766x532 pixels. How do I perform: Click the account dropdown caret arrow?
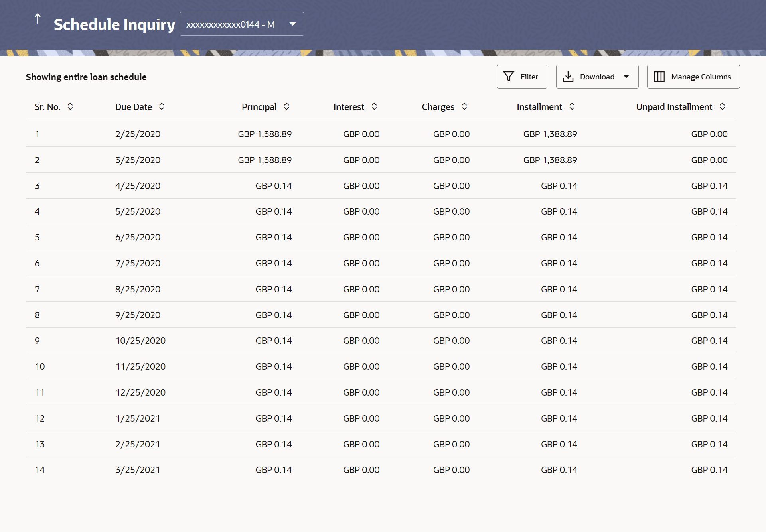pos(293,24)
